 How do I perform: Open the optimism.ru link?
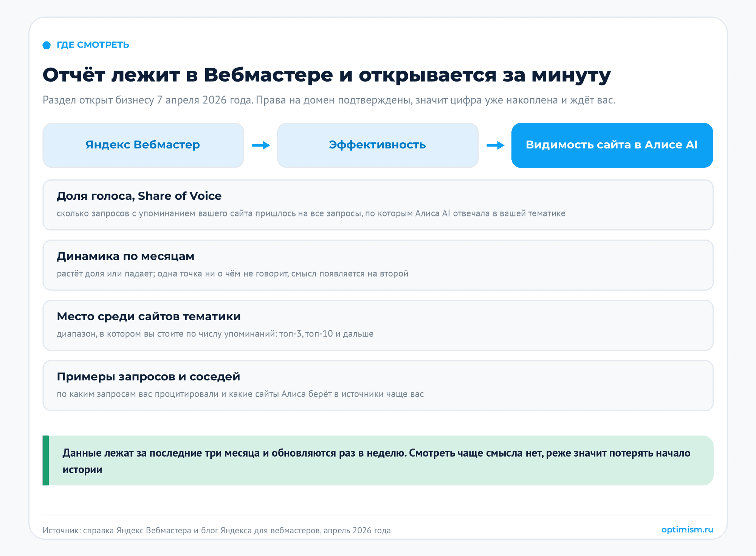click(x=687, y=530)
